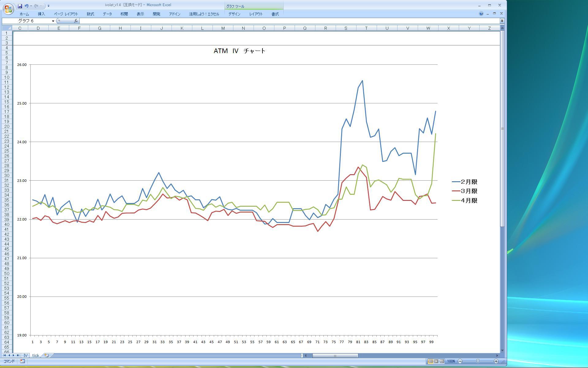Image resolution: width=588 pixels, height=368 pixels.
Task: Switch to Page Break Preview mode
Action: tap(442, 361)
